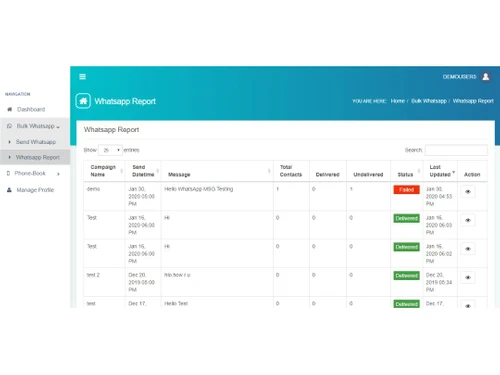Open Phone-Book navigation item
Viewport: 500px width, 375px height.
(30, 173)
